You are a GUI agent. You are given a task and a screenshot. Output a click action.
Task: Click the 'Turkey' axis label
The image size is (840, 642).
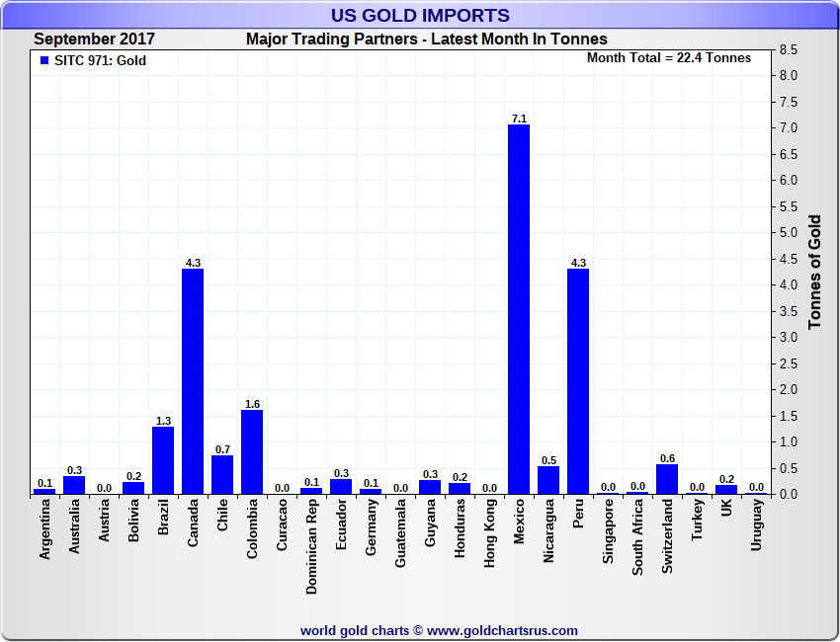point(697,520)
